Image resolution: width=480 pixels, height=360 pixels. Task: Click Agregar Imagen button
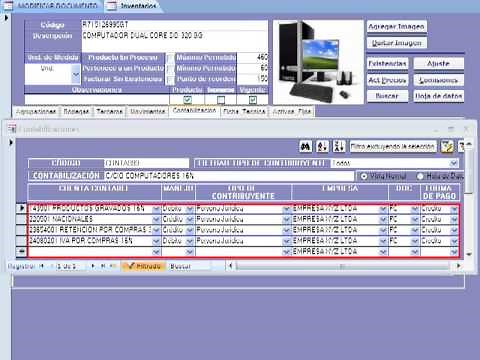[396, 26]
